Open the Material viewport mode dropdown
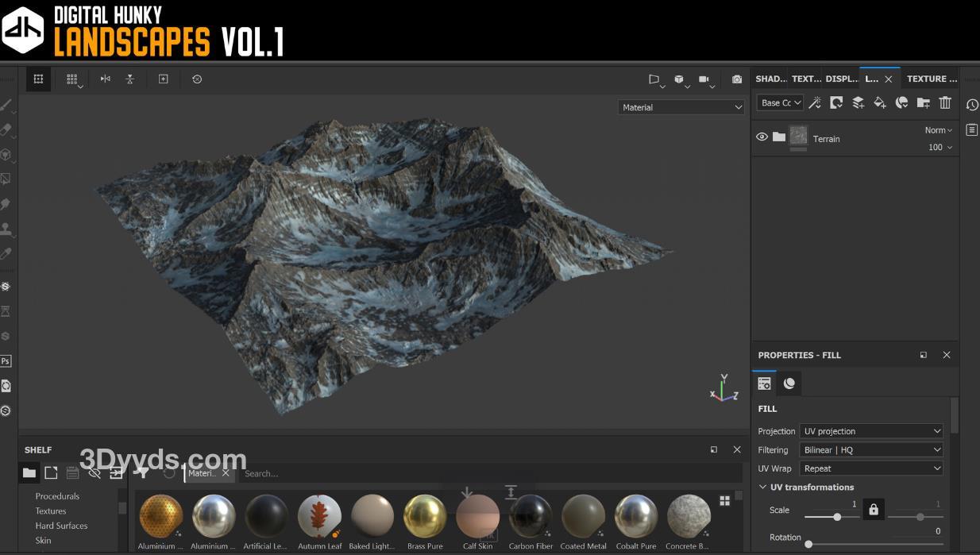The width and height of the screenshot is (980, 555). [x=681, y=107]
